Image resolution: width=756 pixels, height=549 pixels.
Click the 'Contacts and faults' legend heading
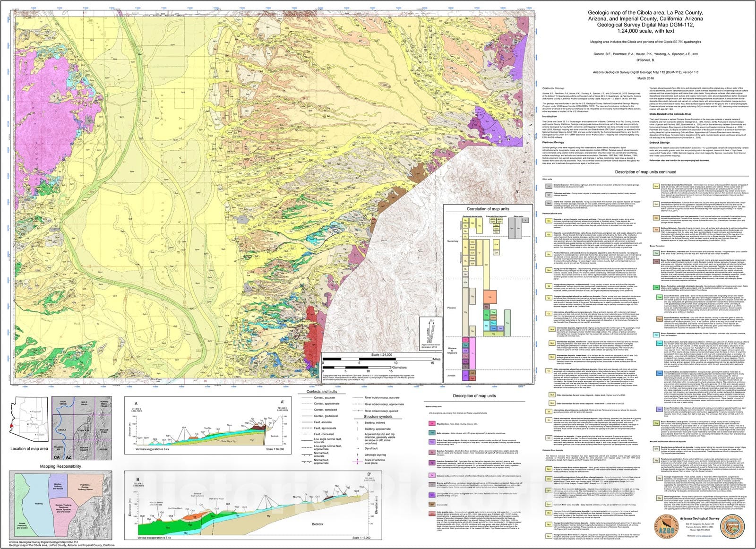(321, 391)
